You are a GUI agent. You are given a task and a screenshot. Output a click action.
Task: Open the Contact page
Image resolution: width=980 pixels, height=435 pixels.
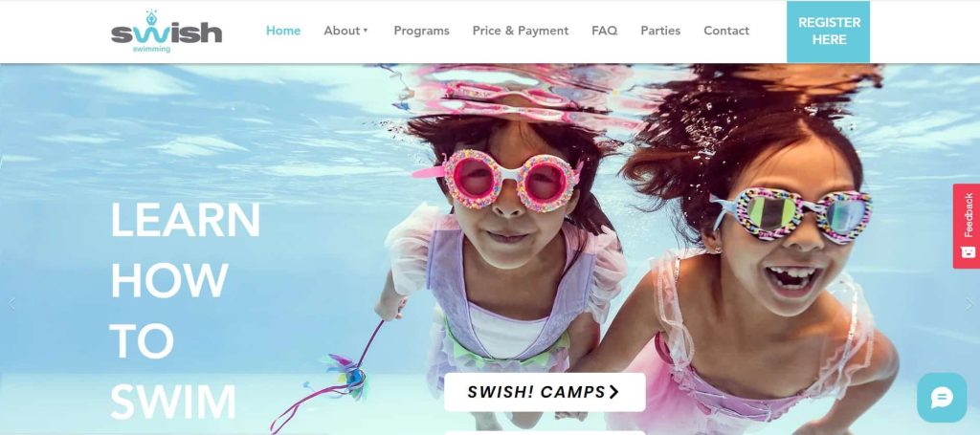tap(726, 31)
